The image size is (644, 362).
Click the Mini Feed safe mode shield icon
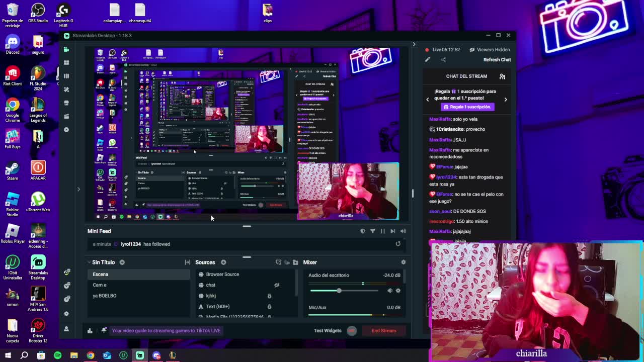click(x=363, y=231)
